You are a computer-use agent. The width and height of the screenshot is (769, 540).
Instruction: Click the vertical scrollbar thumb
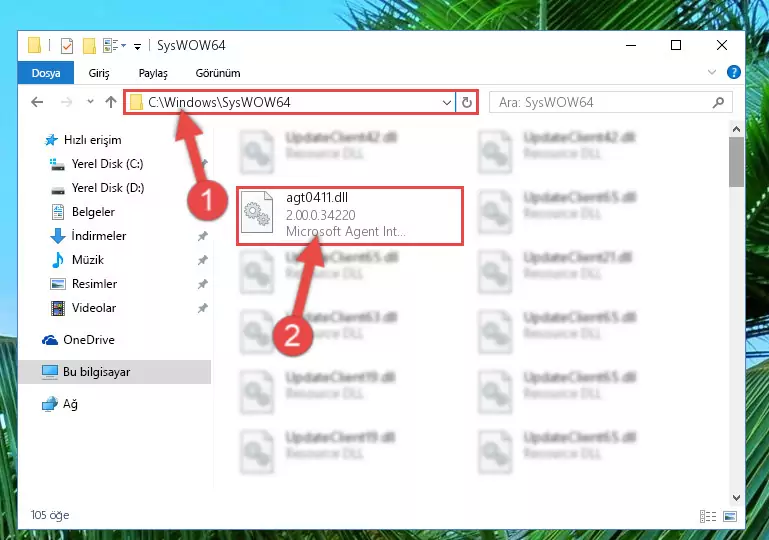[736, 162]
